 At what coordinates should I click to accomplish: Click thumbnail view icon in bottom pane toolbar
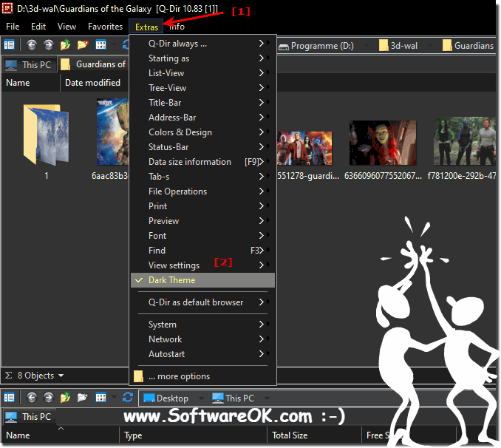coord(101,398)
